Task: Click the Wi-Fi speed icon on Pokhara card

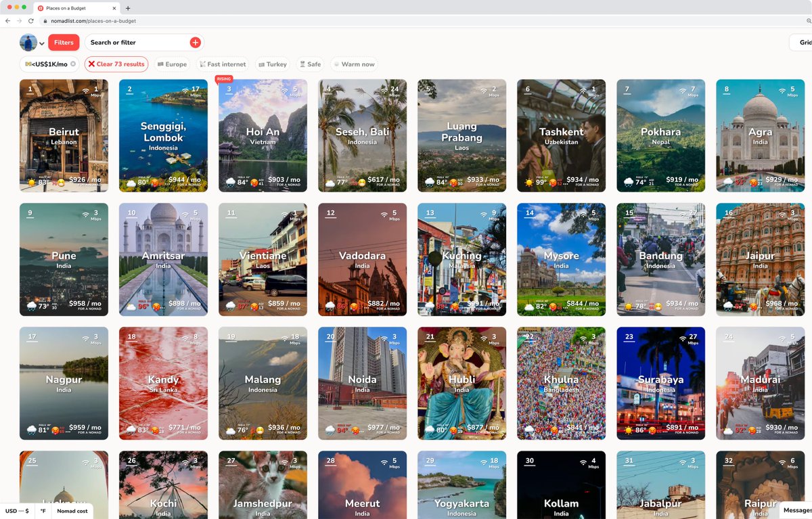Action: click(x=683, y=91)
